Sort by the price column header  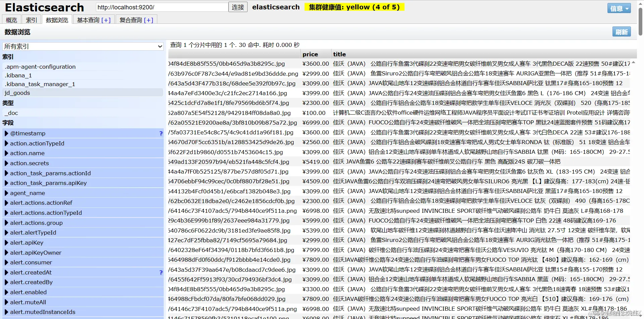(315, 54)
